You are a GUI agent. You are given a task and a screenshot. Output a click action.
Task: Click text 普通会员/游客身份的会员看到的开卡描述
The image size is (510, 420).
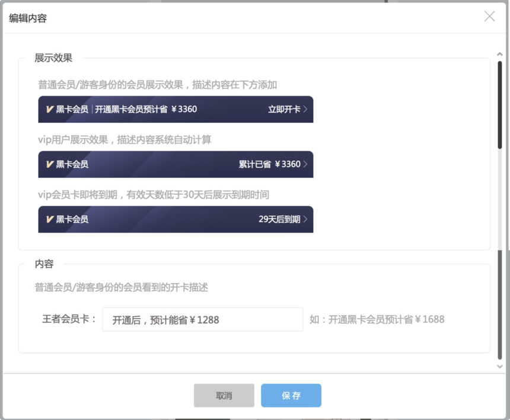click(x=122, y=288)
